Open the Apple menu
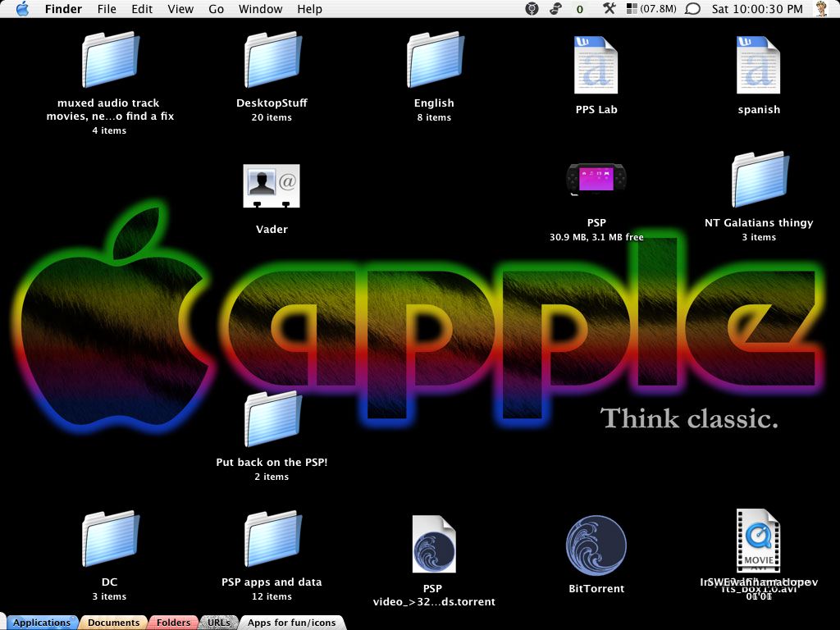The image size is (840, 630). point(22,9)
